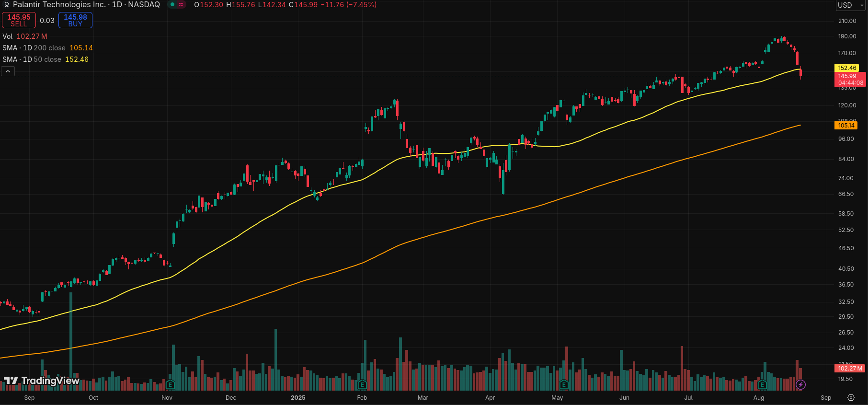Click the 170.00 price scale value
This screenshot has height=405, width=868.
pos(847,53)
